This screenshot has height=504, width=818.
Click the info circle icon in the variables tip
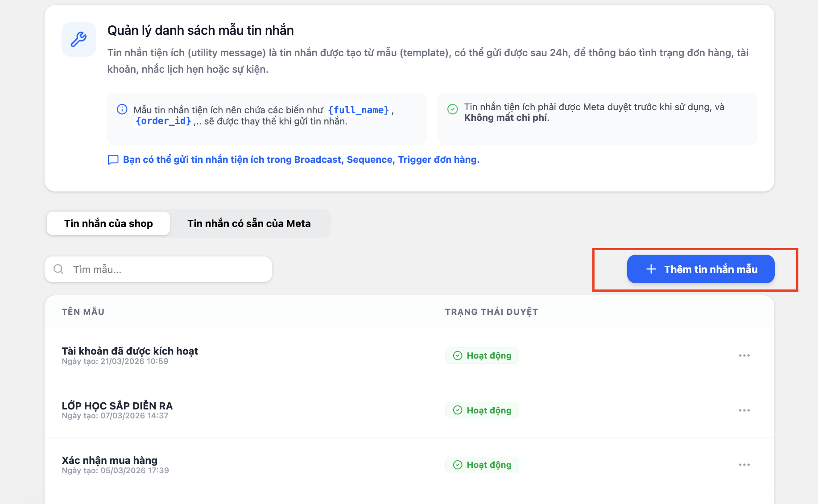tap(122, 109)
